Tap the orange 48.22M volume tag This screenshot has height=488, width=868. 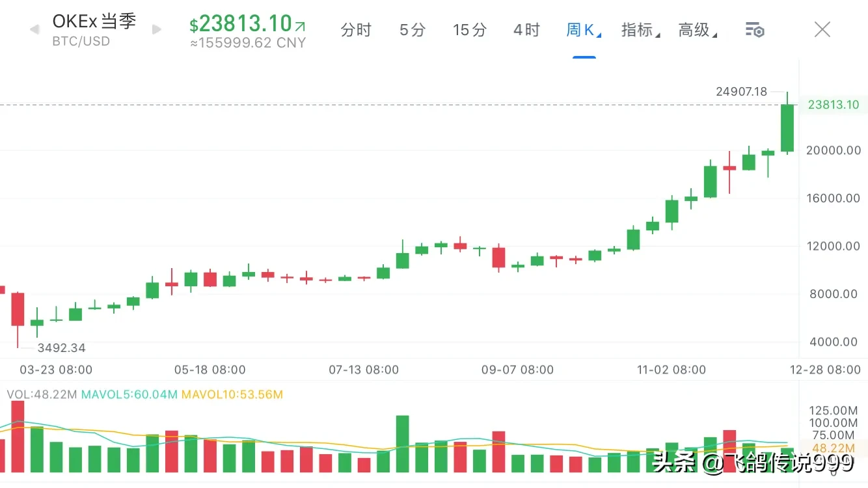(x=835, y=448)
